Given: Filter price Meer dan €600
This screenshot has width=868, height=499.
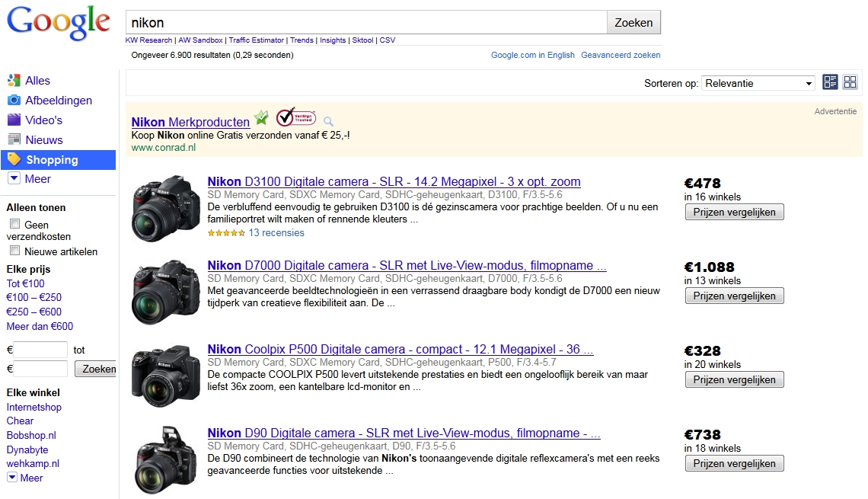Looking at the screenshot, I should tap(40, 326).
